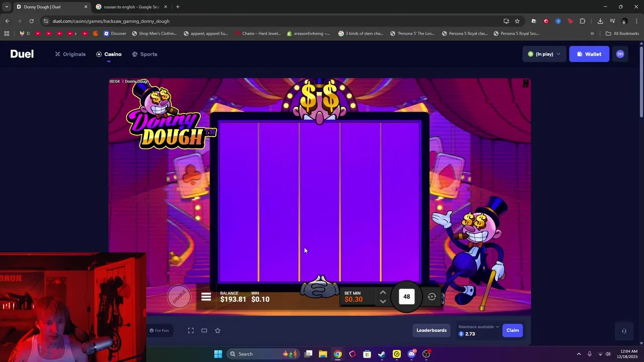Open the game hamburger menu
The height and width of the screenshot is (362, 644).
[x=206, y=297]
